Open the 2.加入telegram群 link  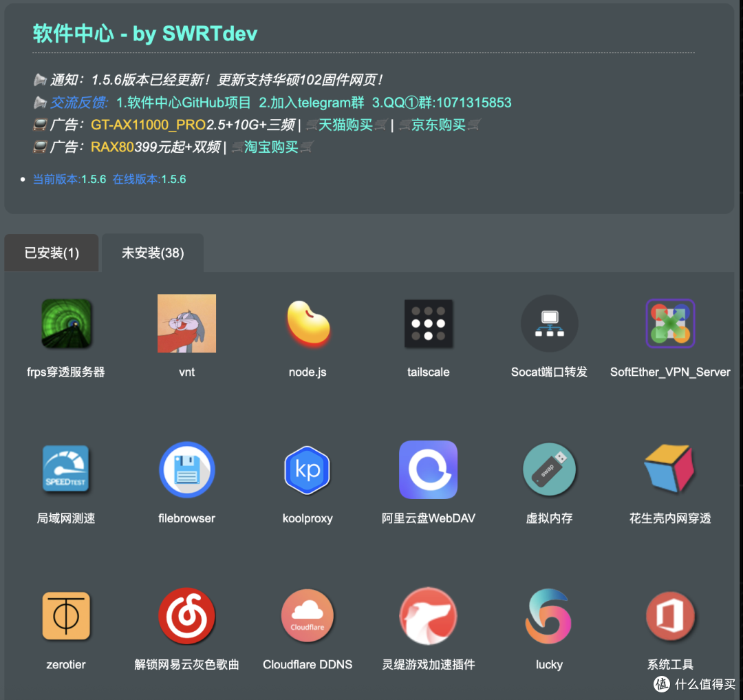(x=312, y=103)
